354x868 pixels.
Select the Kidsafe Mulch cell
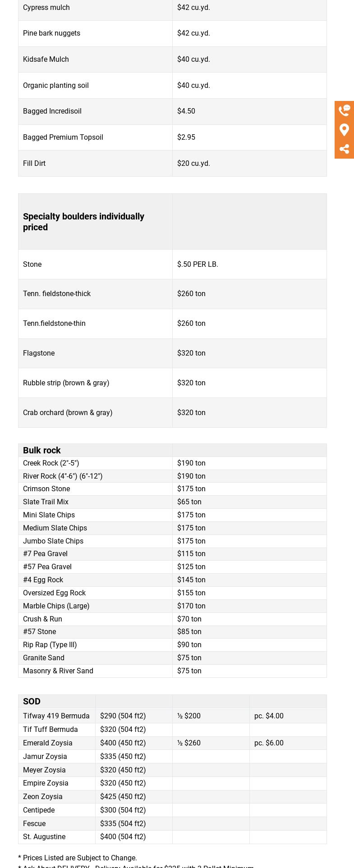46,59
